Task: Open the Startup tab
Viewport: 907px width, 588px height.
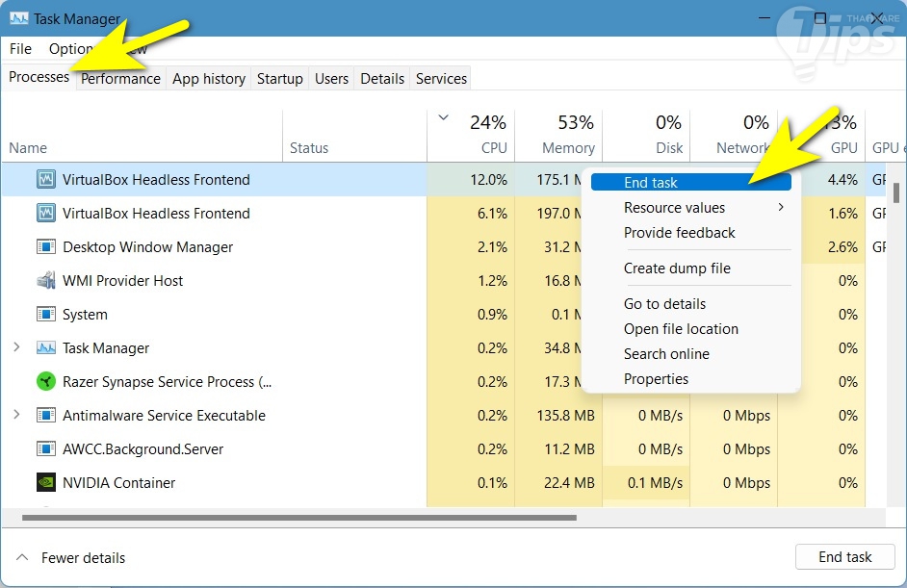Action: pyautogui.click(x=279, y=79)
